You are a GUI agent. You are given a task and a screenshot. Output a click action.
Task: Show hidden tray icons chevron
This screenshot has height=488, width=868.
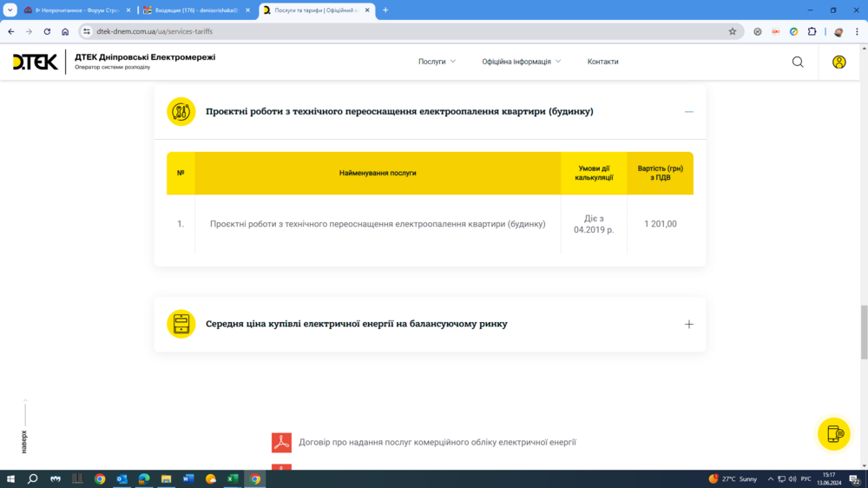pos(770,478)
